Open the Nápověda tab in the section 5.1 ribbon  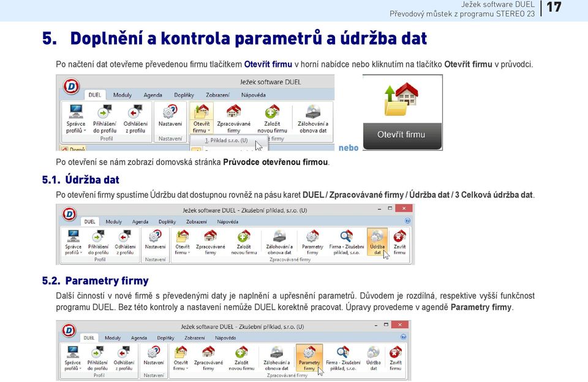click(228, 221)
